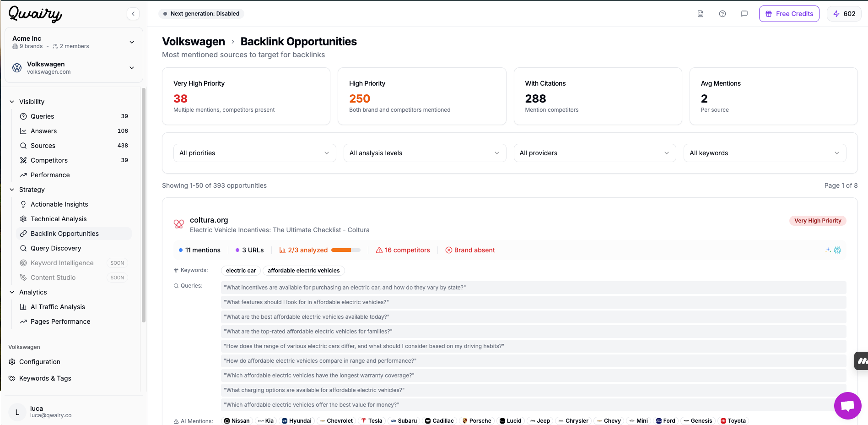The height and width of the screenshot is (425, 868).
Task: Open the 602 credits balance button
Action: point(844,14)
